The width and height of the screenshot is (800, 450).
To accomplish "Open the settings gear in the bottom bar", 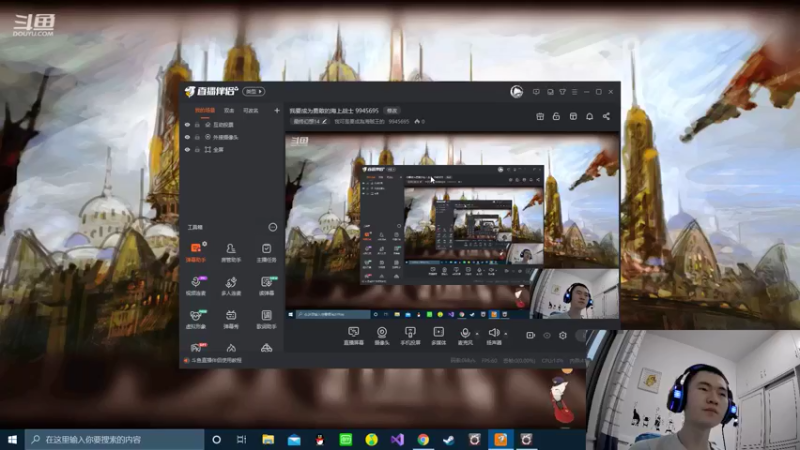I will coord(563,335).
